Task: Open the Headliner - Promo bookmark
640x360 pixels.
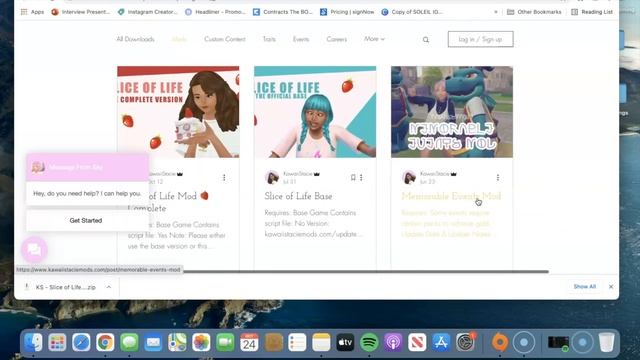Action: click(x=215, y=12)
